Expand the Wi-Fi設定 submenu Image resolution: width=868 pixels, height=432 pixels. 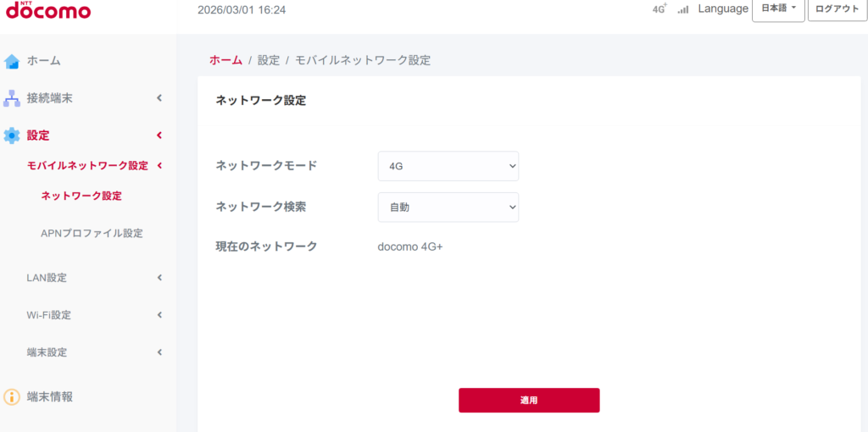click(159, 315)
